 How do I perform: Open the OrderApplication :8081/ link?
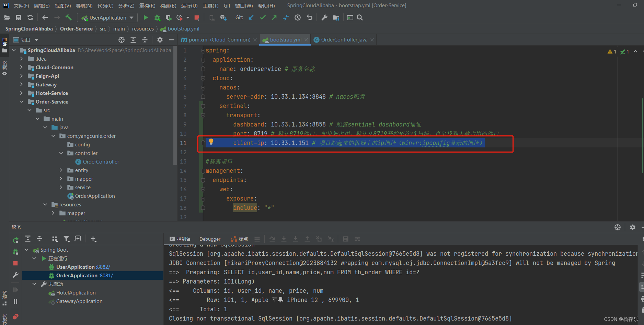click(106, 275)
